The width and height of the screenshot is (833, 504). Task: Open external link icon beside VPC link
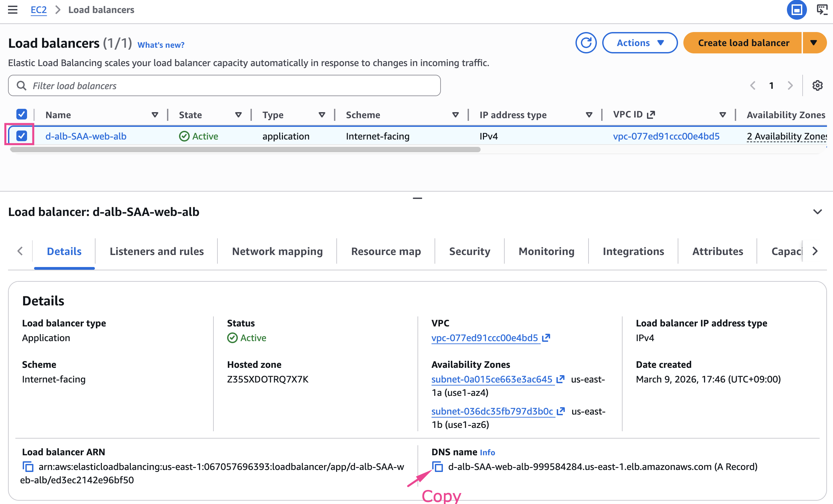546,338
